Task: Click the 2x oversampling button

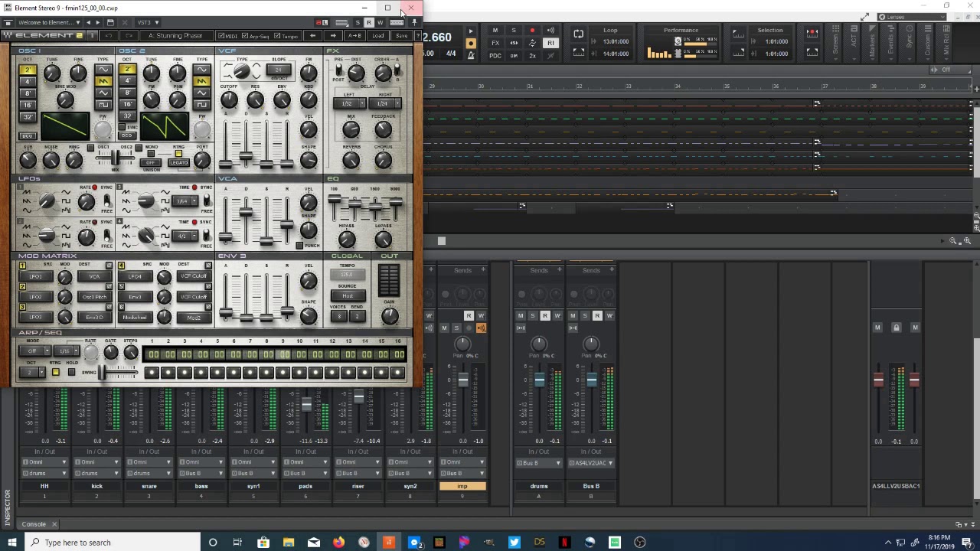Action: pyautogui.click(x=532, y=55)
